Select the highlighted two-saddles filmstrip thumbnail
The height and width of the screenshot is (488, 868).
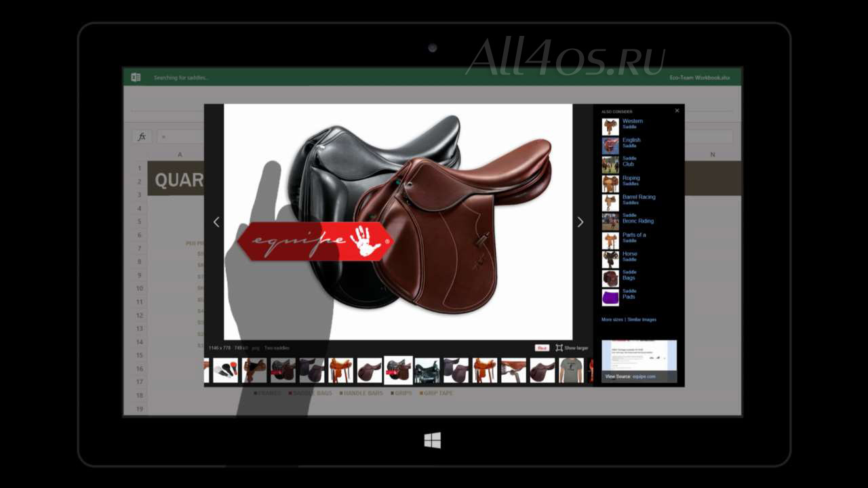click(x=398, y=370)
